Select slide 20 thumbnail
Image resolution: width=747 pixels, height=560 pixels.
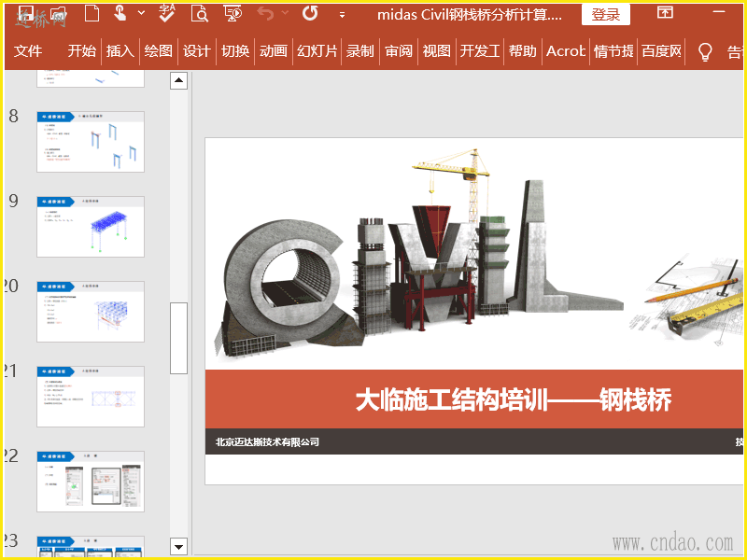91,312
